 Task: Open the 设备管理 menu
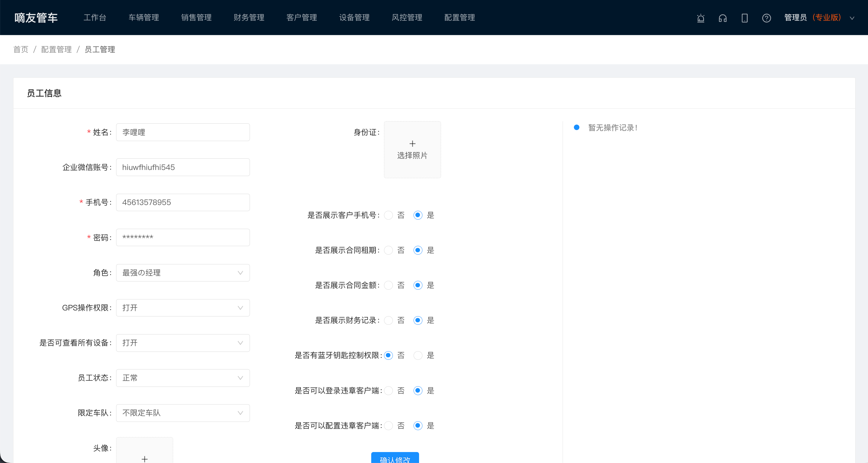click(x=354, y=17)
